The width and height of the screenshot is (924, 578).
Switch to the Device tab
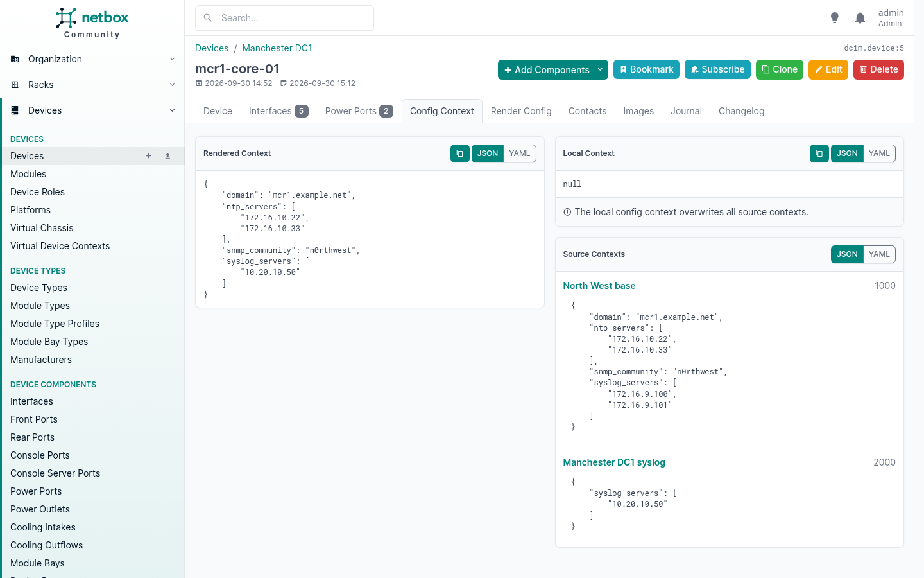click(218, 111)
